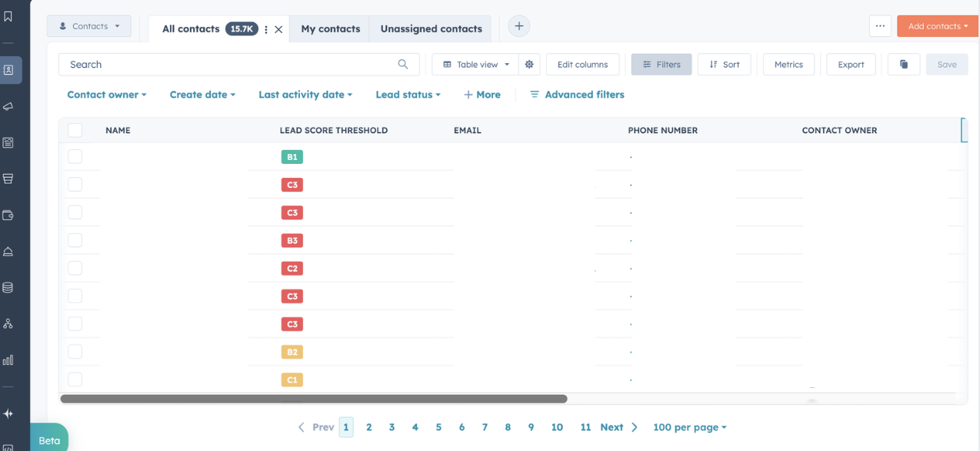Image resolution: width=980 pixels, height=451 pixels.
Task: Click the Data Management database sidebar icon
Action: click(x=8, y=287)
